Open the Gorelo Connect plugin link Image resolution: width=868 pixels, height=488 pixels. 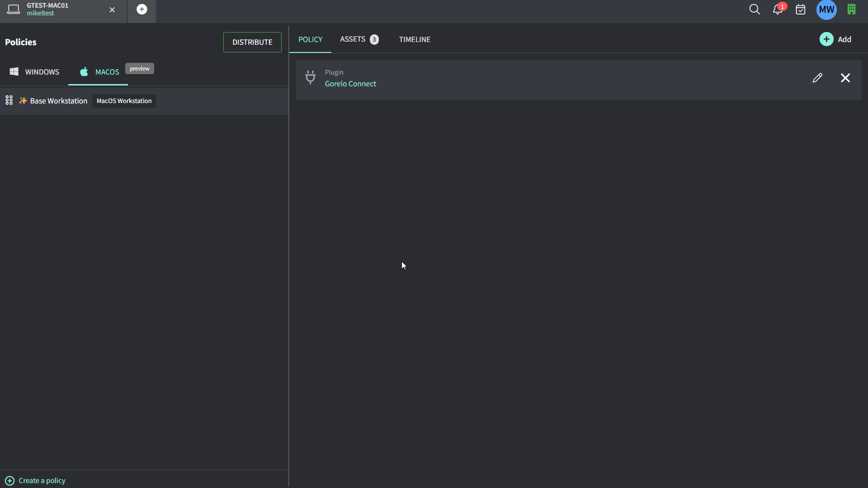click(350, 84)
